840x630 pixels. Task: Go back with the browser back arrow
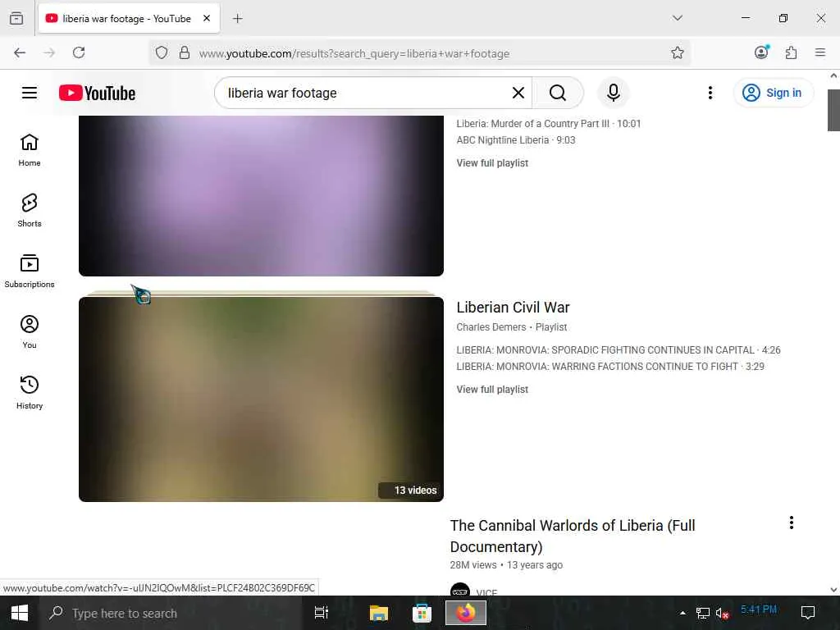(20, 52)
